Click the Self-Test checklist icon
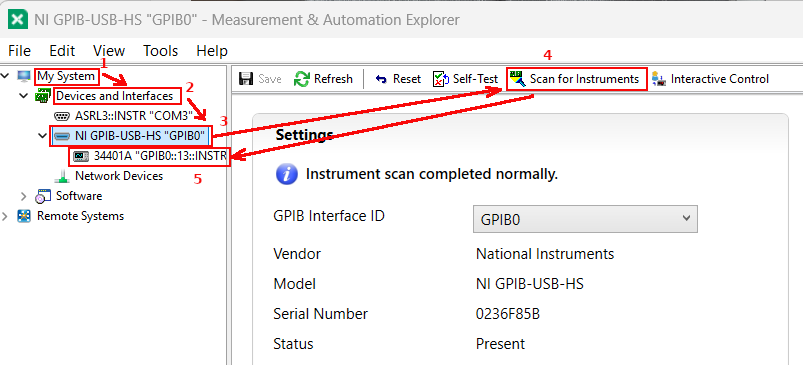 tap(441, 79)
